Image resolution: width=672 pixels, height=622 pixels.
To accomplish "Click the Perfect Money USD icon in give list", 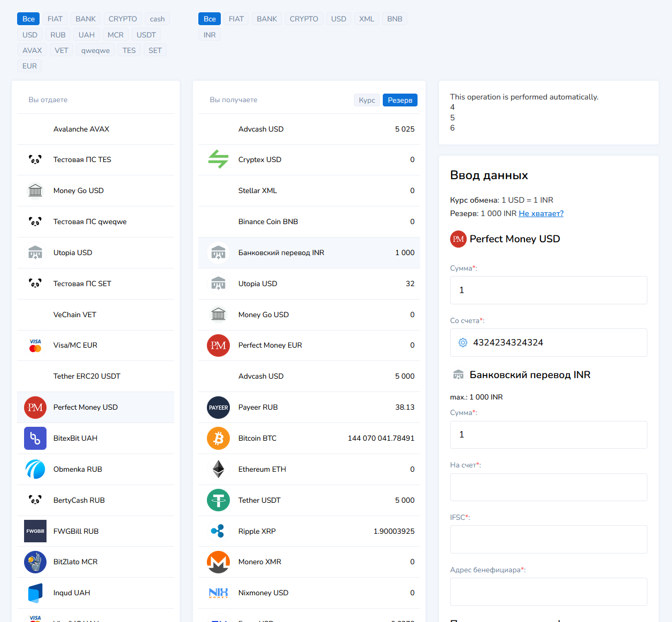I will 35,408.
